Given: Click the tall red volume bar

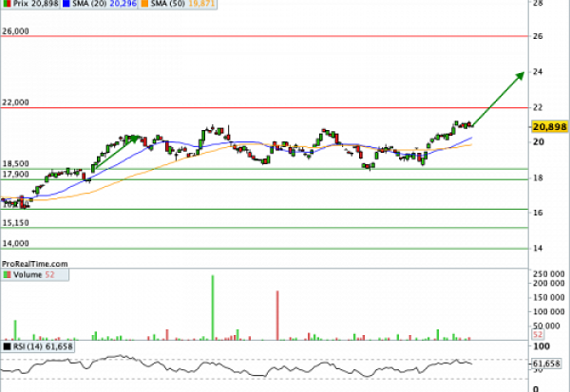Looking at the screenshot, I should pos(277,315).
